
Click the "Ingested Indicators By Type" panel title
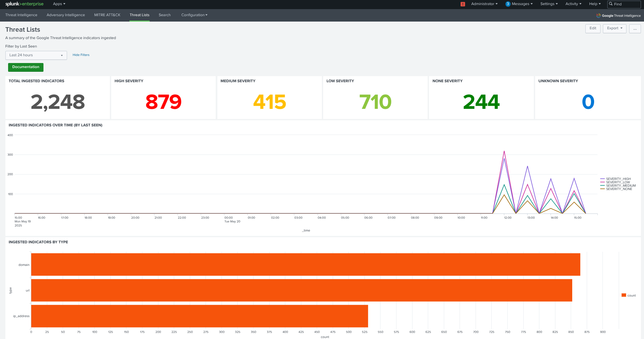(x=38, y=242)
